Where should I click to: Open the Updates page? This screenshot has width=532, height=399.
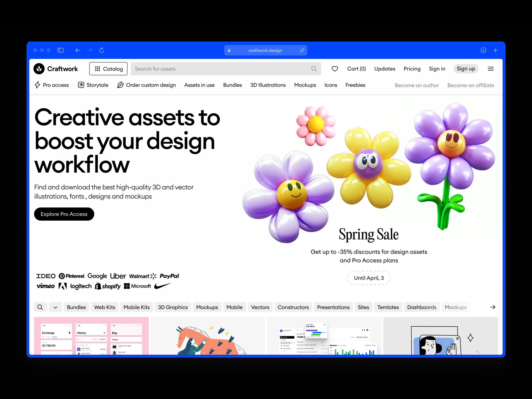(x=385, y=69)
